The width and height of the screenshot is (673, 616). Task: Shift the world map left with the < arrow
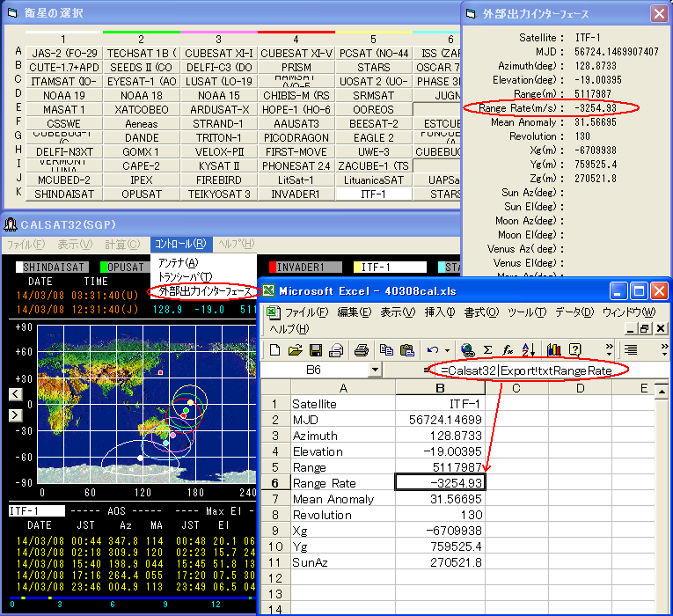[x=16, y=393]
